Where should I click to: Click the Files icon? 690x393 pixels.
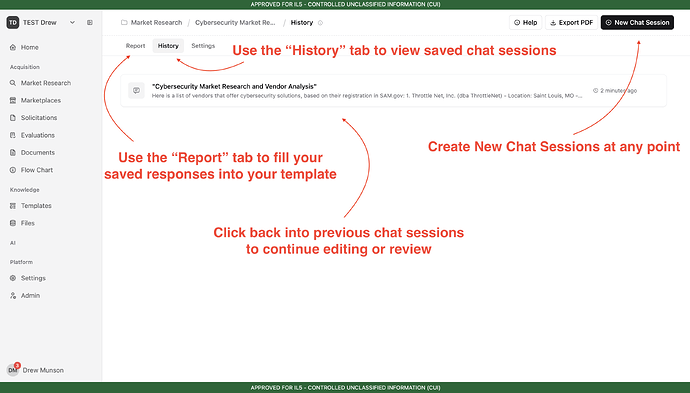click(13, 223)
